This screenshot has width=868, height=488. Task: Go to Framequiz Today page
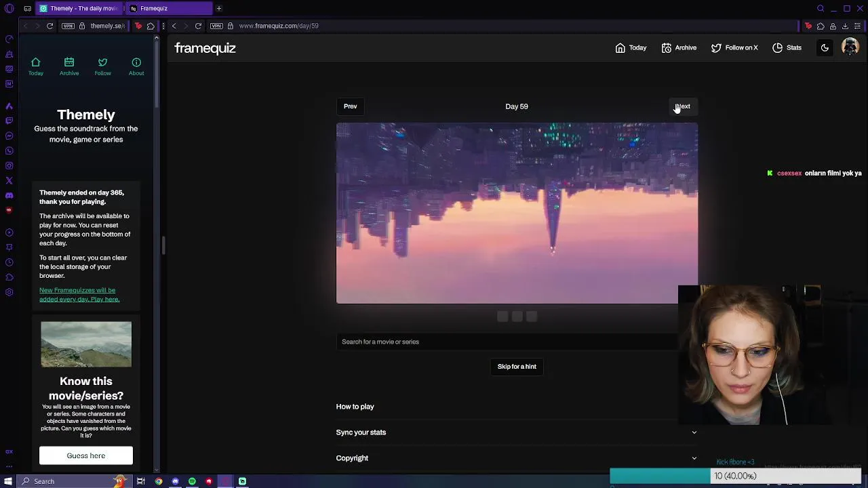point(631,47)
